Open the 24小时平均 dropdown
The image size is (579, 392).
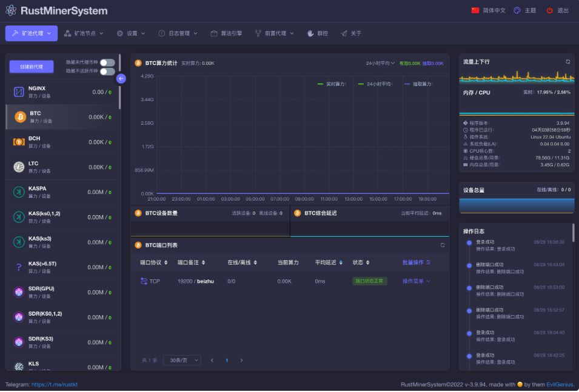(380, 63)
